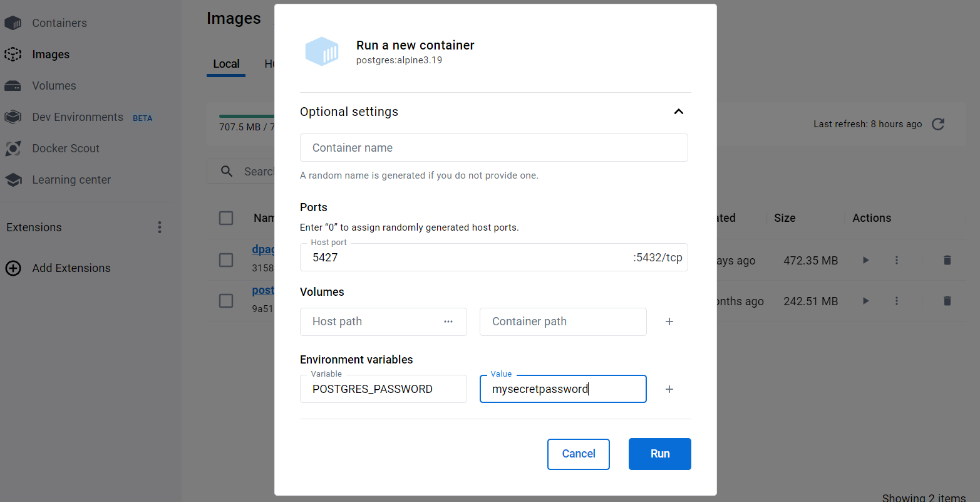Screen dimensions: 980x502
Task: Run the 472.35 MB image with the play icon
Action: (866, 260)
